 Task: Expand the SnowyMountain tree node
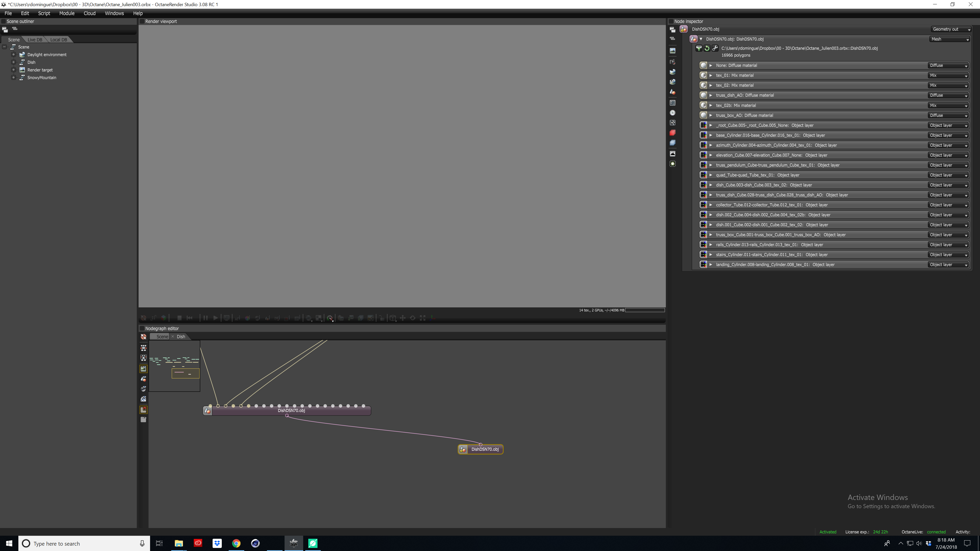pyautogui.click(x=13, y=78)
